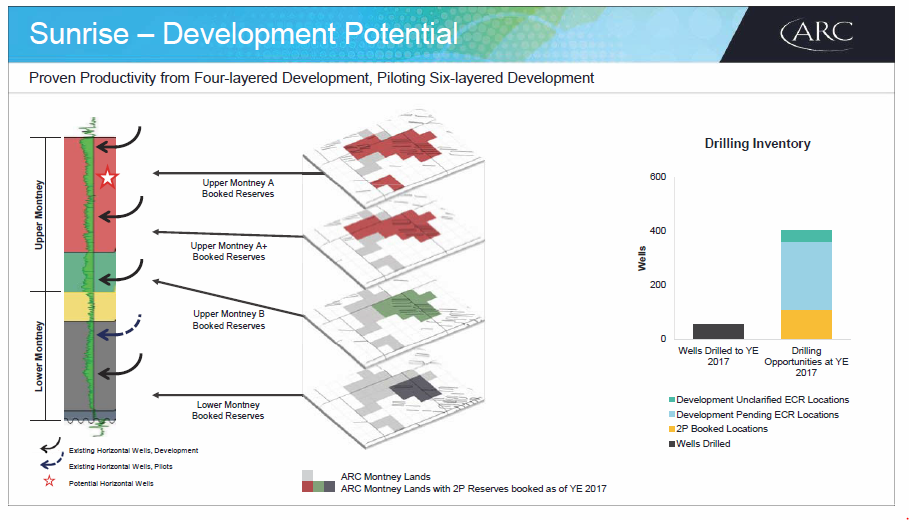Click the Wells Drilled legend text
Image resolution: width=909 pixels, height=520 pixels.
[x=703, y=444]
